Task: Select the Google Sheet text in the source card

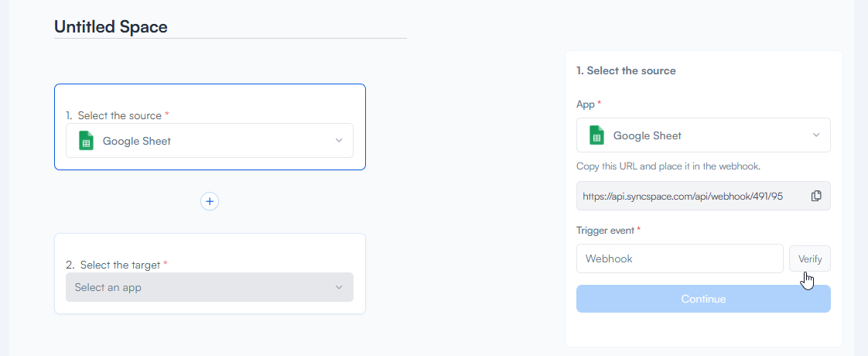Action: click(137, 141)
